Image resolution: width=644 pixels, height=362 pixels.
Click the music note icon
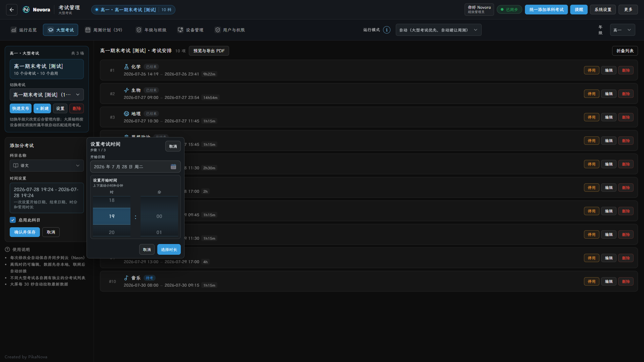coord(126,278)
